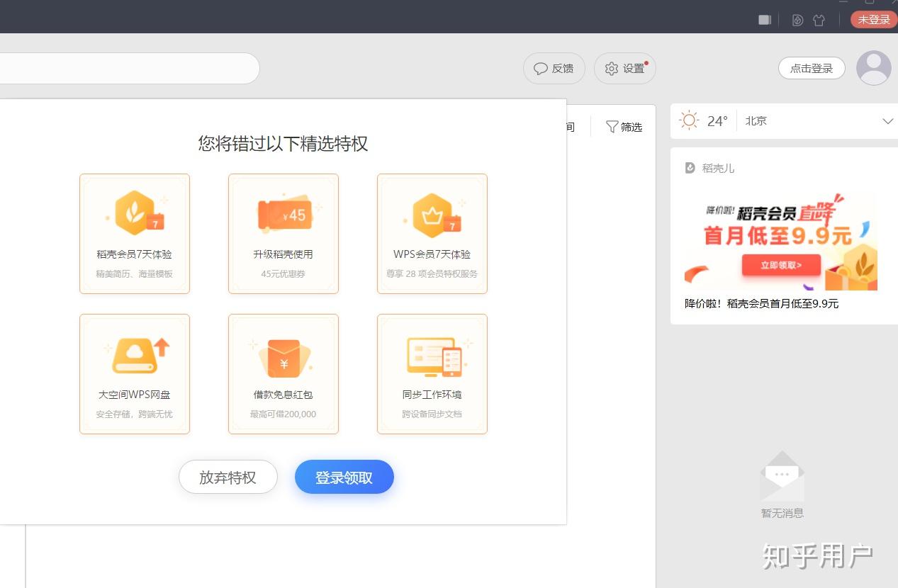Click the 稻壳儿 panel header icon
Viewport: 898px width, 588px height.
[690, 168]
